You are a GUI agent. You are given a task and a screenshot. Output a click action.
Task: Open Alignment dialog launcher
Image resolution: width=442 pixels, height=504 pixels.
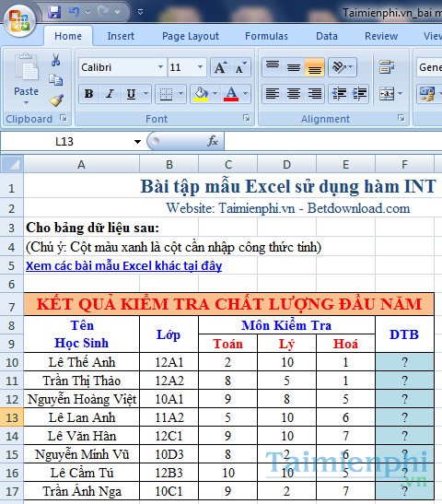(401, 119)
